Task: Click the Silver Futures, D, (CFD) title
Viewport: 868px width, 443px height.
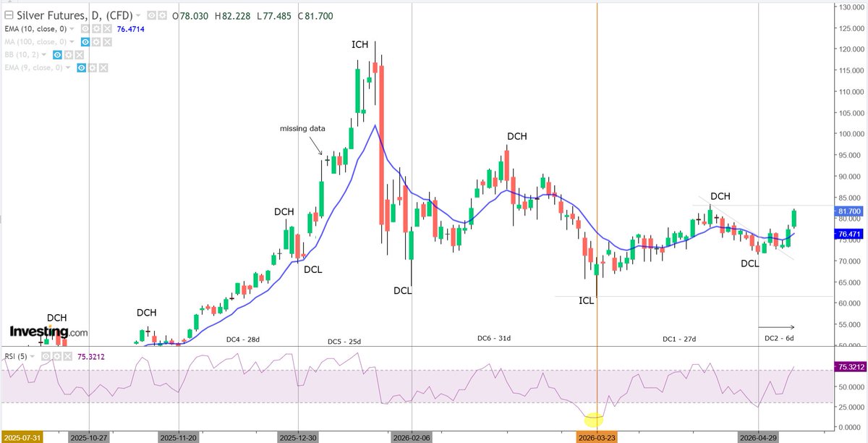Action: (x=75, y=16)
